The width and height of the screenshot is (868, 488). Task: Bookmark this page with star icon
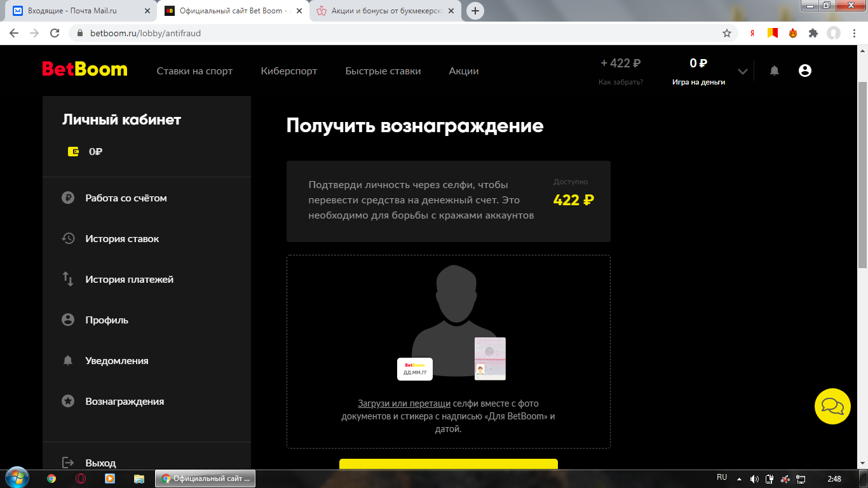[x=727, y=33]
